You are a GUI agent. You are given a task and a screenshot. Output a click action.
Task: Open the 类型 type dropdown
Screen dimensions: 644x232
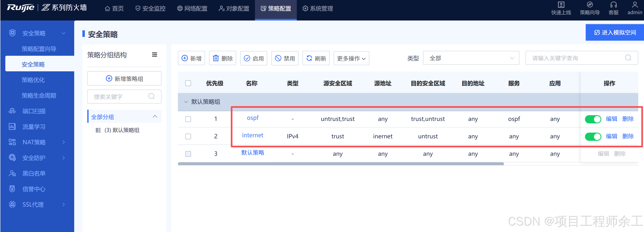471,58
